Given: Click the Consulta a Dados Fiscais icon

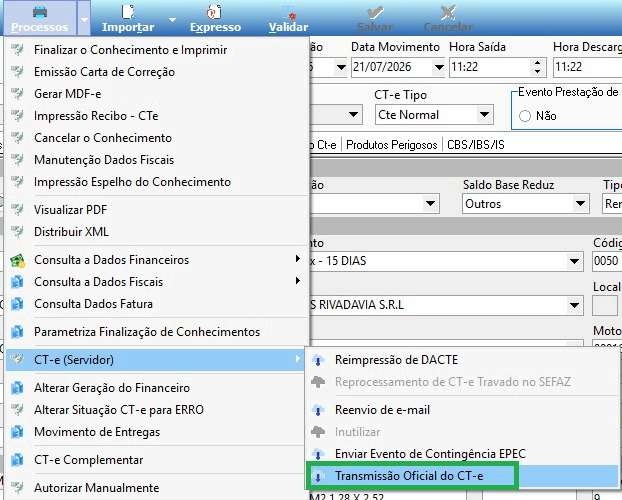Looking at the screenshot, I should pos(17,282).
